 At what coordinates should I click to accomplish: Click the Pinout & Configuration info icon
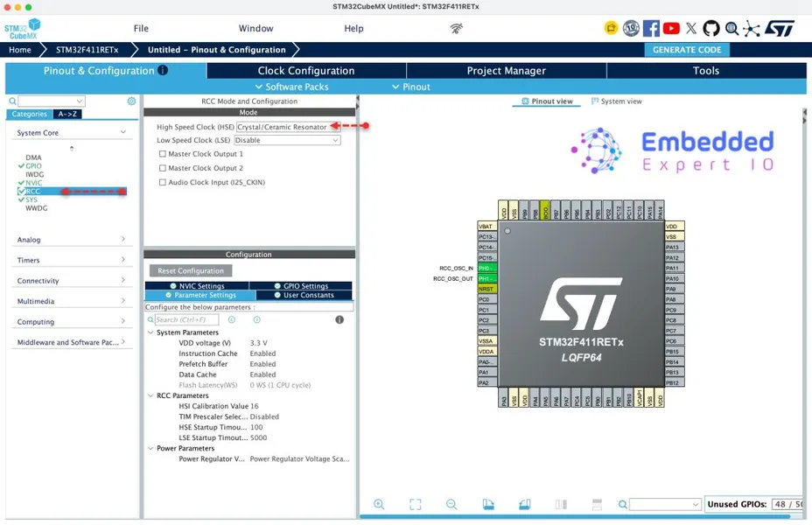point(163,70)
